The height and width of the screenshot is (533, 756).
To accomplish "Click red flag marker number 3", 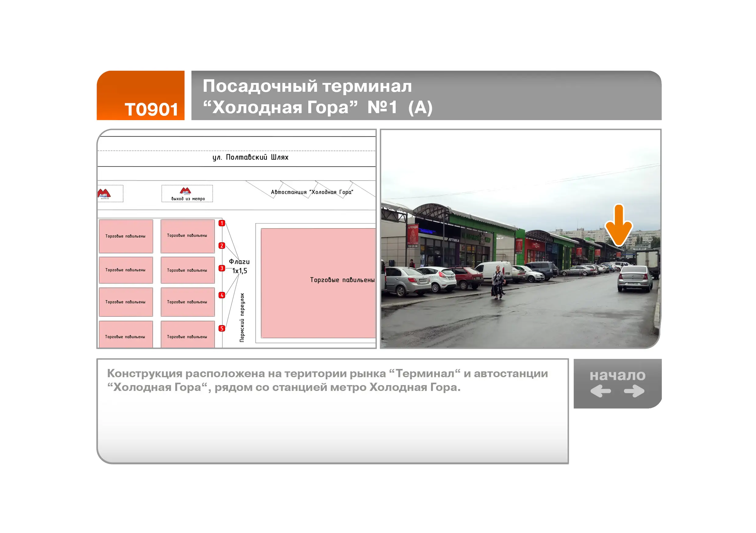I will [222, 268].
